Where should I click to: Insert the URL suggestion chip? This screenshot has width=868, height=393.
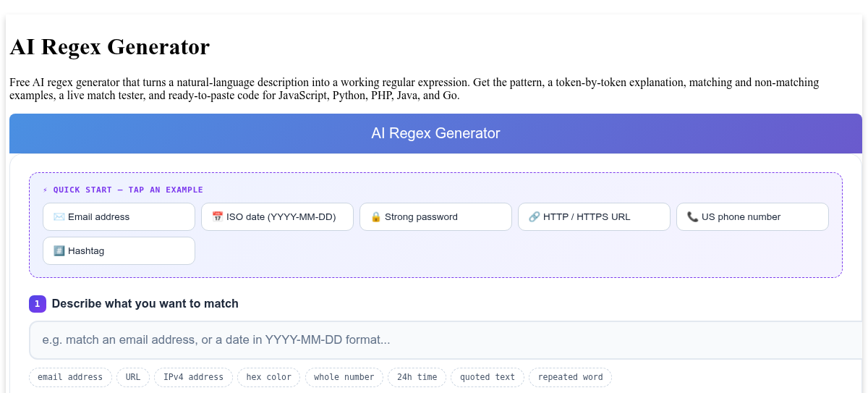click(133, 377)
